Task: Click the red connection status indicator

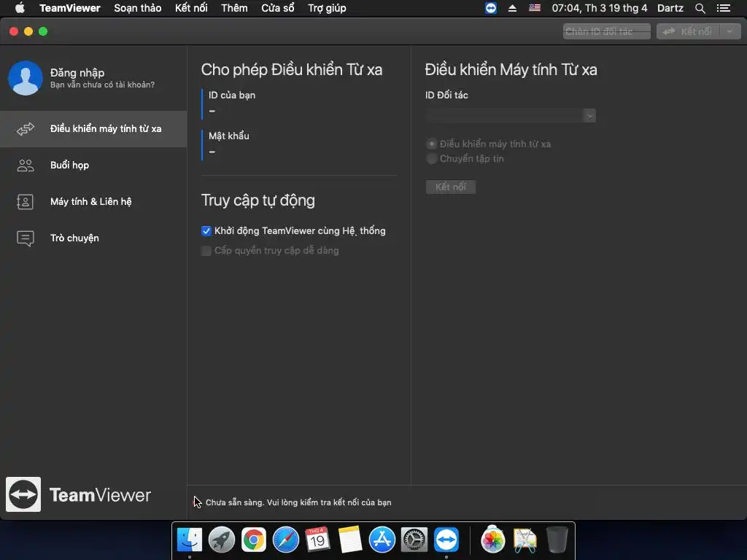Action: [x=196, y=502]
